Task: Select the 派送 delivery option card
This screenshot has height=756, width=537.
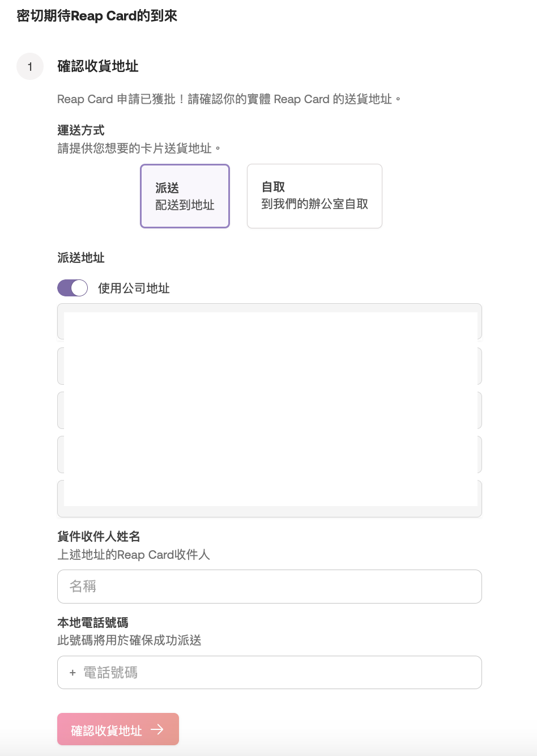Action: point(185,196)
